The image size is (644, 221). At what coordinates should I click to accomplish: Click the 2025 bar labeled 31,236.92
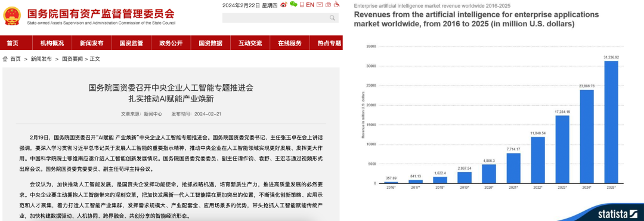pyautogui.click(x=612, y=122)
